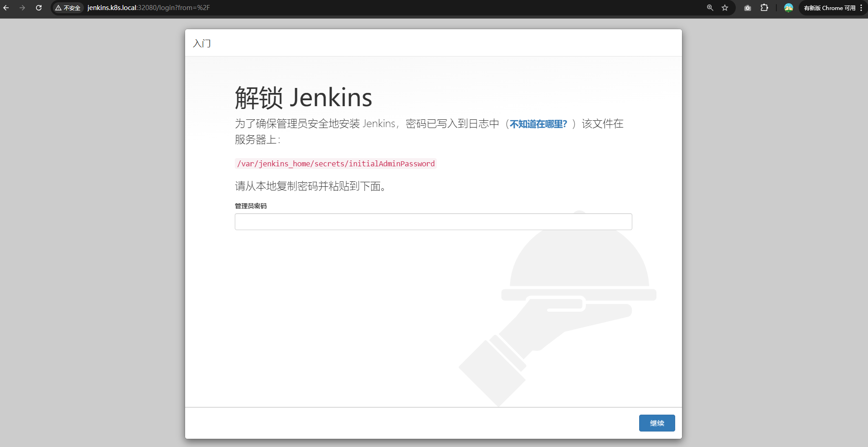Click the 解锁 Jenkins heading
The width and height of the screenshot is (868, 447).
click(303, 98)
